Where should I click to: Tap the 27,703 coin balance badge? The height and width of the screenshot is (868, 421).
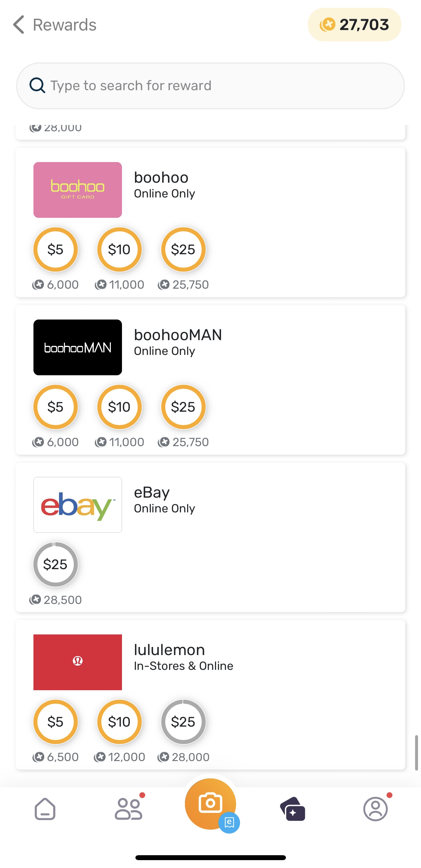[354, 25]
